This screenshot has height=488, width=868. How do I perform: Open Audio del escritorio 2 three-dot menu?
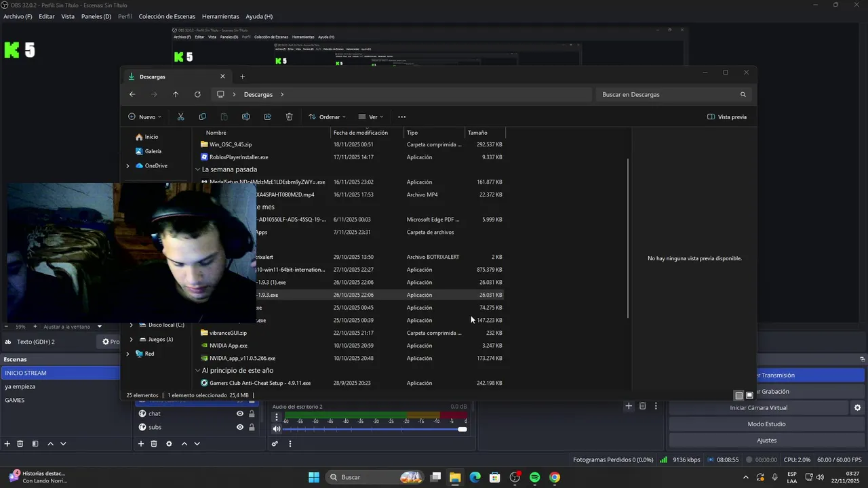coord(277,417)
